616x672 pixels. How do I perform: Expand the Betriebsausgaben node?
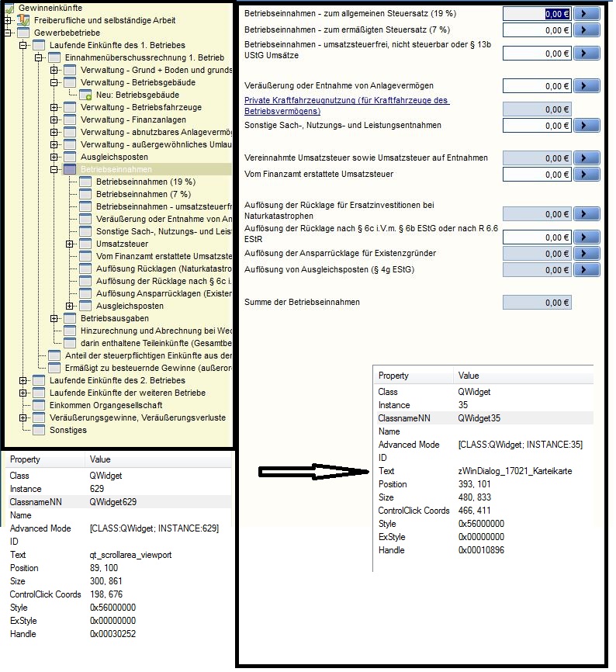[54, 318]
